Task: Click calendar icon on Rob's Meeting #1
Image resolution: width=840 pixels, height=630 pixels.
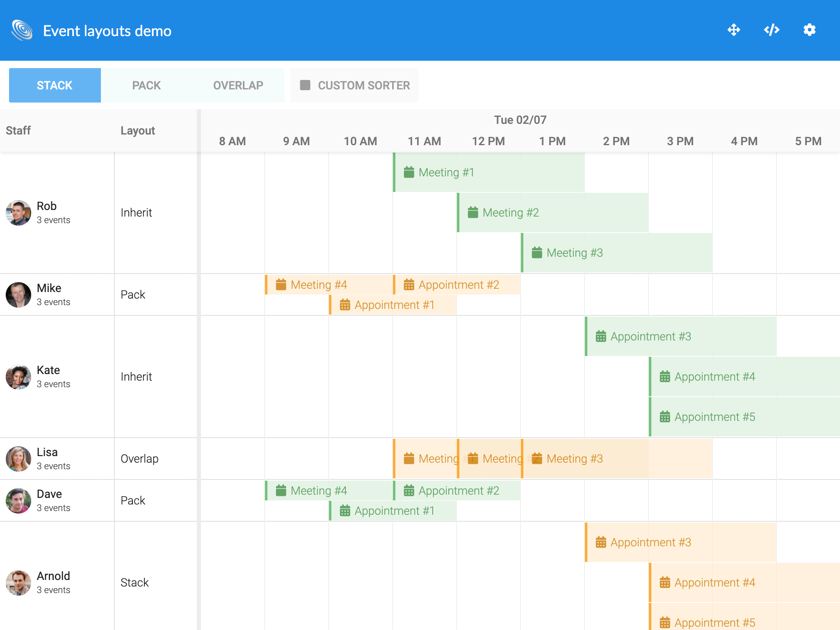Action: pos(409,172)
